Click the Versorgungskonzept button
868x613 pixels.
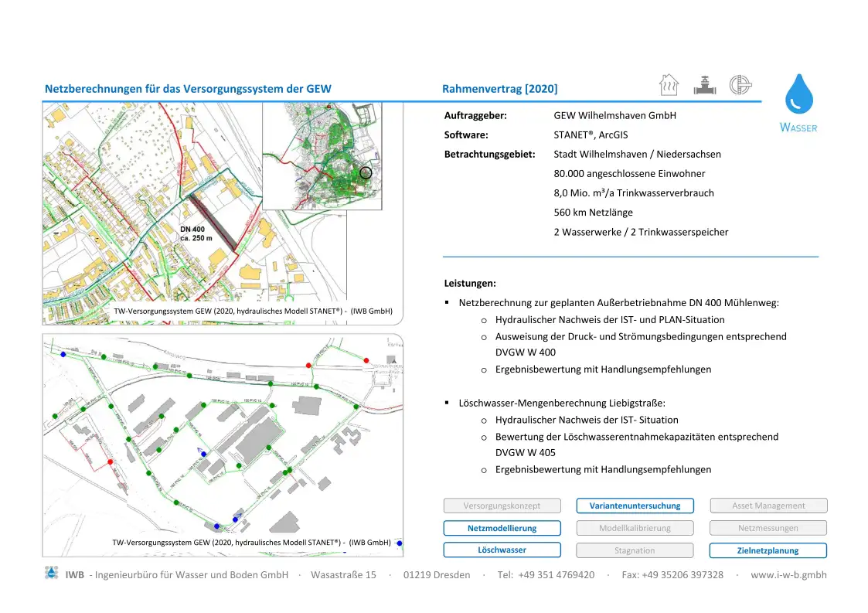click(x=502, y=506)
